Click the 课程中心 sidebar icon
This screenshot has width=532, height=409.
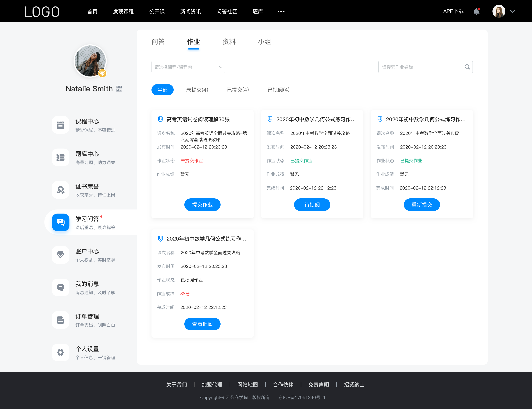(60, 124)
